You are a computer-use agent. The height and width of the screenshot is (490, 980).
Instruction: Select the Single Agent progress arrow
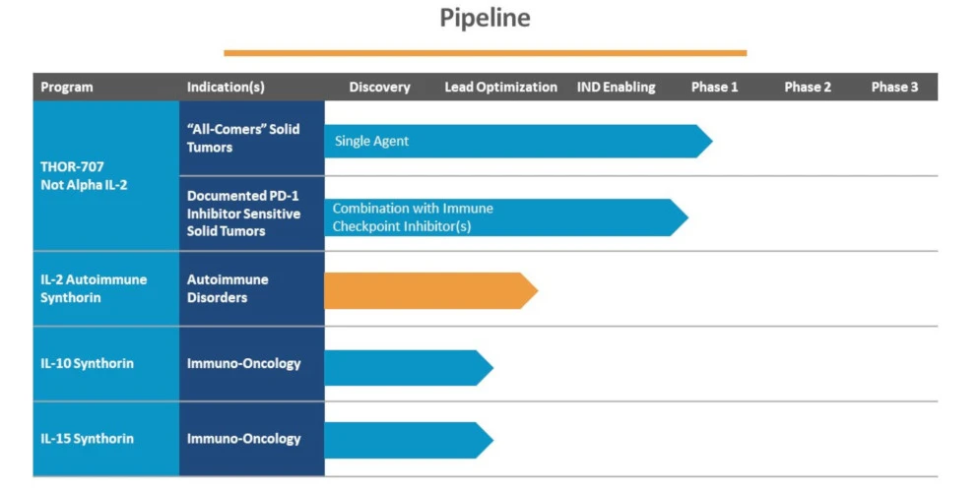click(512, 141)
